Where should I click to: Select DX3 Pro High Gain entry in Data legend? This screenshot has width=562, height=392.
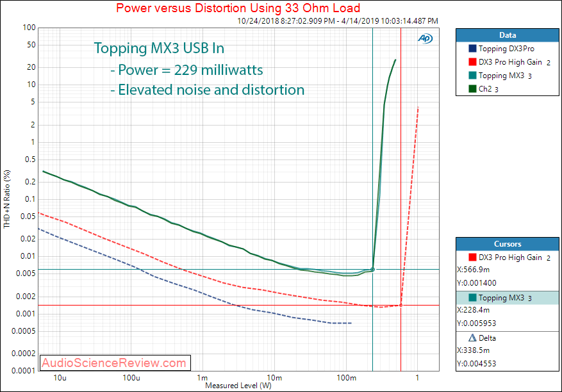(514, 62)
